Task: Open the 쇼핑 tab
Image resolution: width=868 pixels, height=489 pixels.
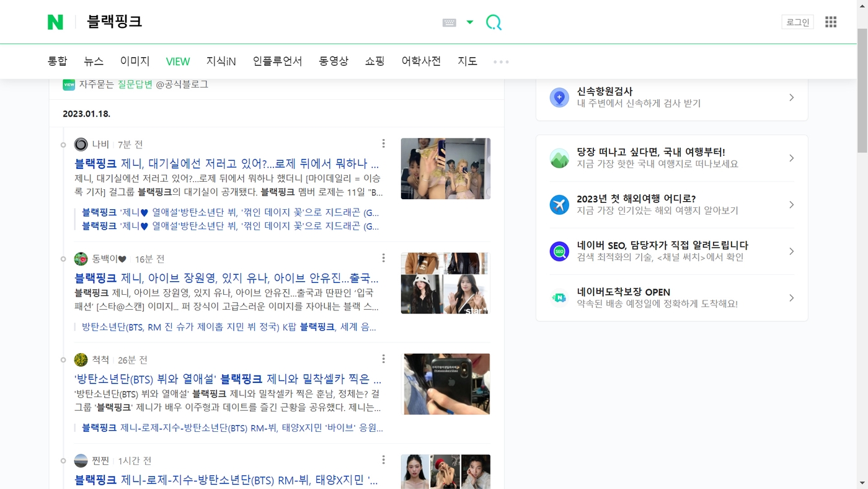Action: 374,61
